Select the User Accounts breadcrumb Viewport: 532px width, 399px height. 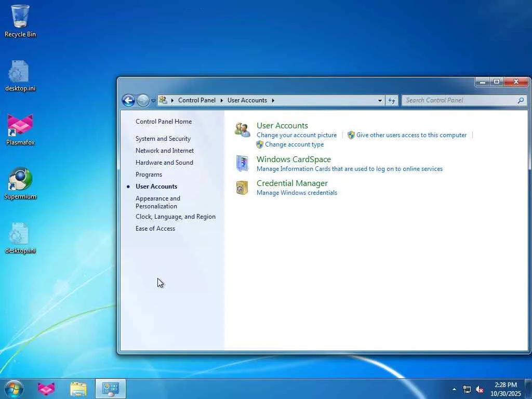coord(247,100)
